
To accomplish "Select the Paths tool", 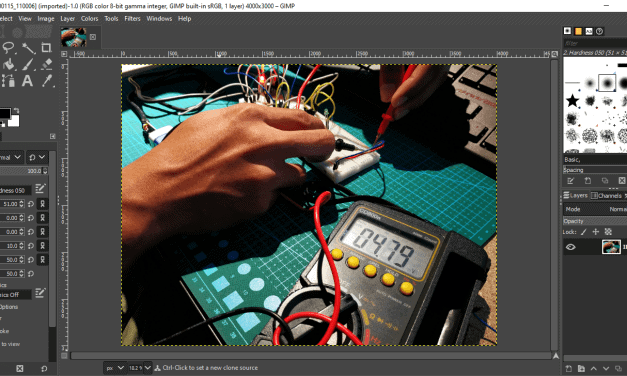I will [8, 81].
